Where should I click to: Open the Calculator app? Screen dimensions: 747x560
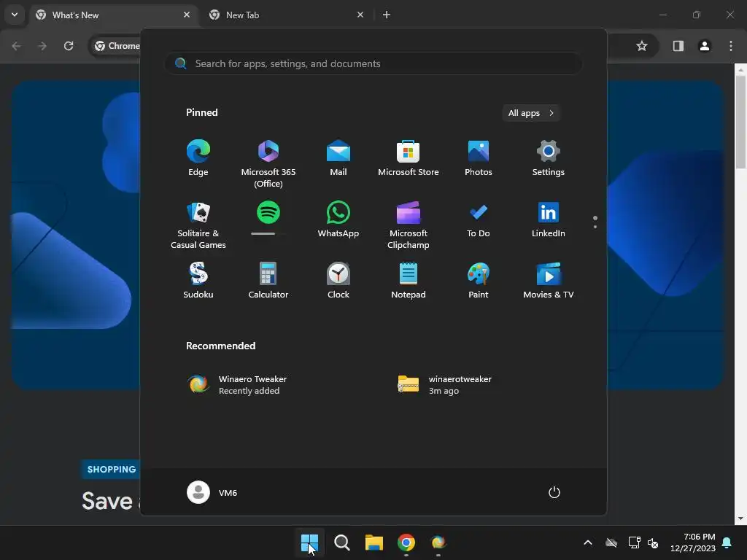(x=268, y=281)
